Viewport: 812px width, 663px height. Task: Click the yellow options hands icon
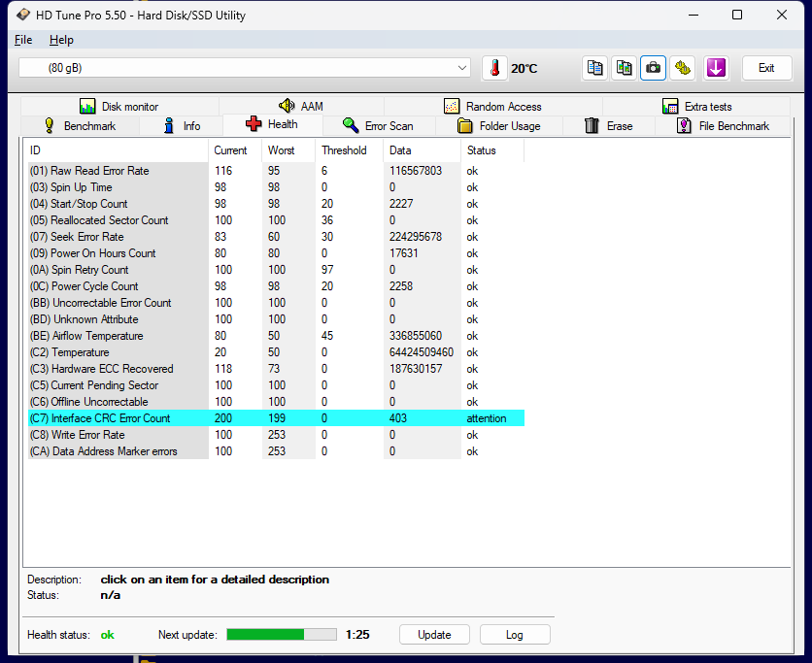(683, 68)
